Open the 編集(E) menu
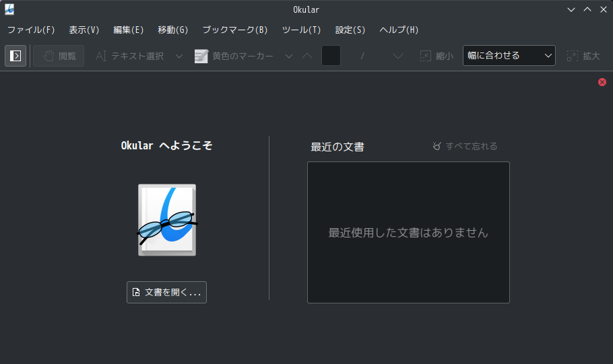Screen dimensions: 613x364 (128, 30)
